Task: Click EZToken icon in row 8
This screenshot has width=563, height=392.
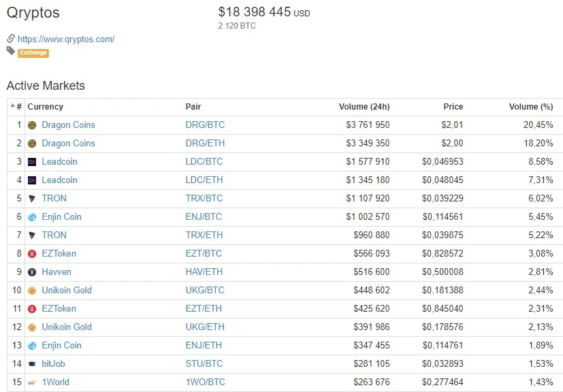Action: click(x=32, y=254)
